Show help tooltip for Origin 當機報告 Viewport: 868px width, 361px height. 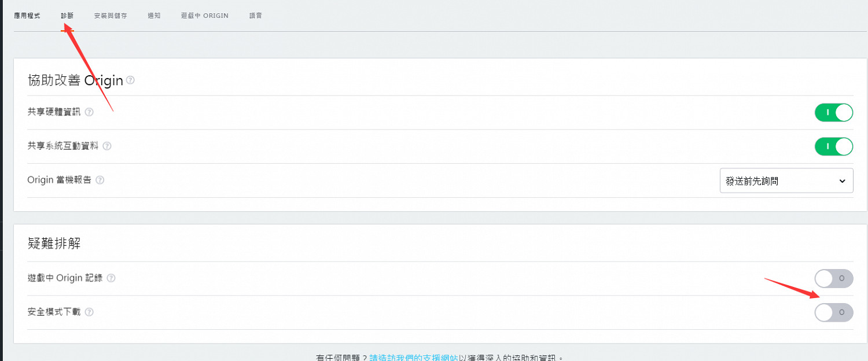100,180
